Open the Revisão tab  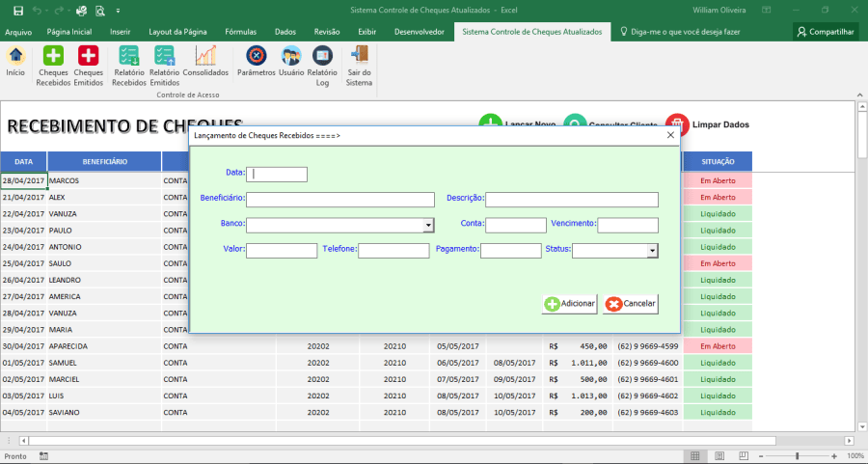click(x=327, y=32)
